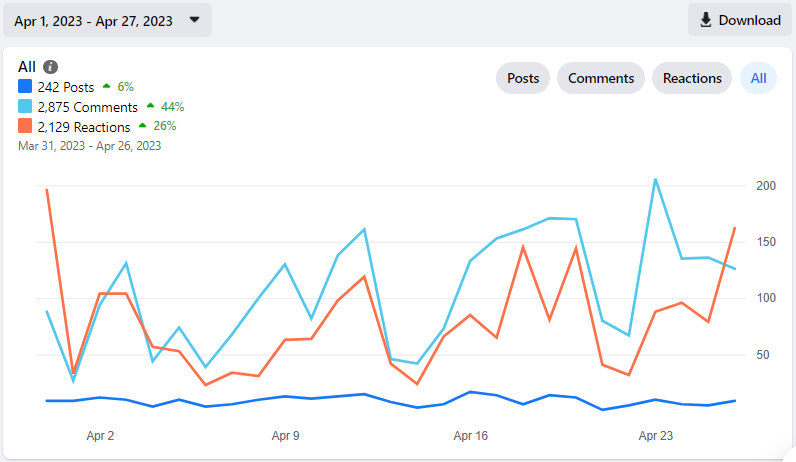Click the green up arrow beside 26%
Image resolution: width=796 pixels, height=462 pixels.
[143, 125]
